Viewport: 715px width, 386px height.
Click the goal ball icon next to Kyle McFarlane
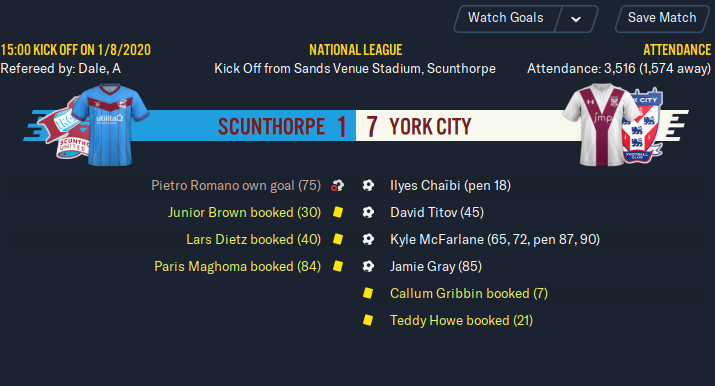[368, 239]
